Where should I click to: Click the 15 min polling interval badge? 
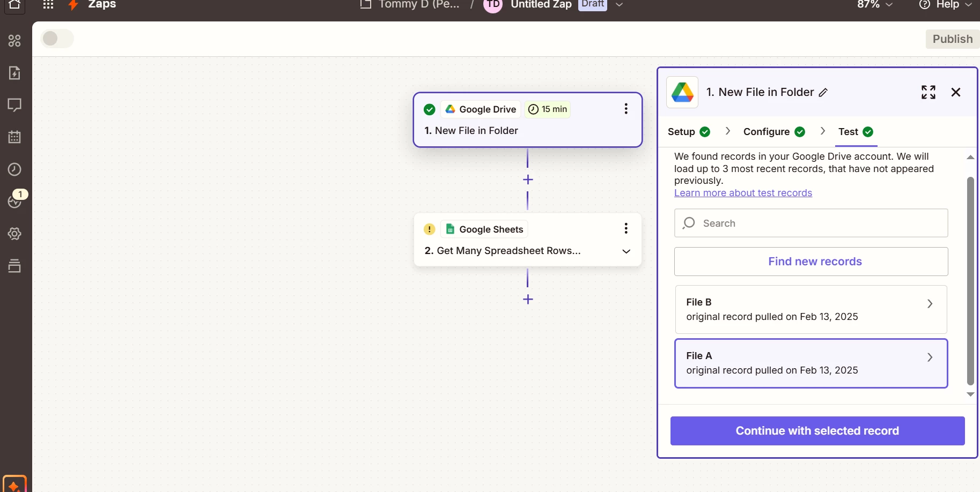(548, 109)
